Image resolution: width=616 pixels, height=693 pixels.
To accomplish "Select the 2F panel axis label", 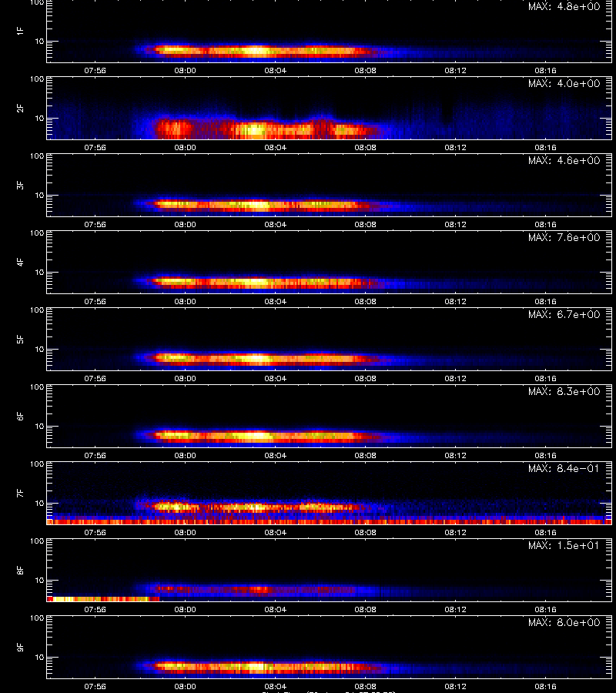I will pos(20,108).
